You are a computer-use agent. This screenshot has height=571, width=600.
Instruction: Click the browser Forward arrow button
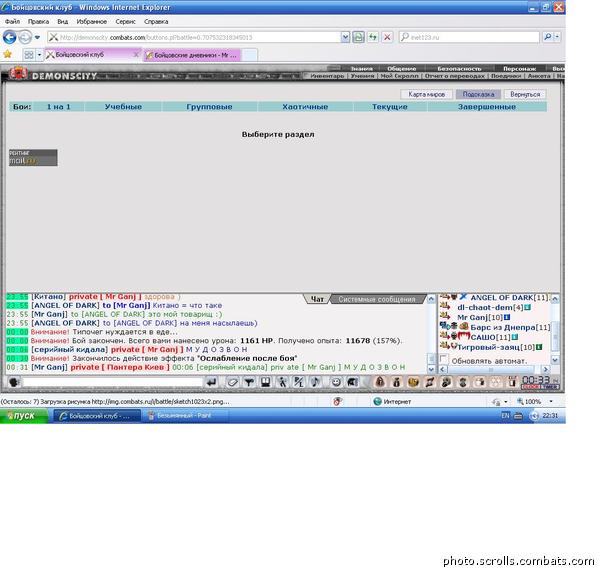click(25, 37)
